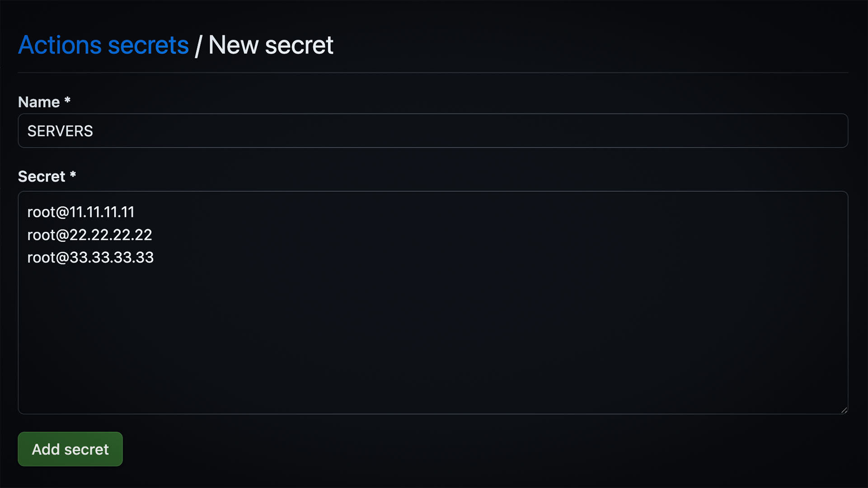Click the textarea resize grip handle
The width and height of the screenshot is (868, 488).
click(844, 410)
